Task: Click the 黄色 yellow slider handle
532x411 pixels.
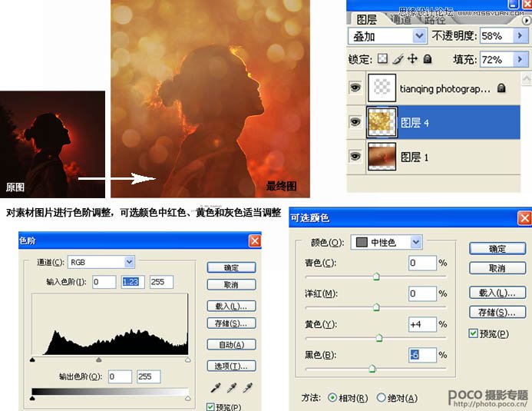Action: [x=379, y=338]
